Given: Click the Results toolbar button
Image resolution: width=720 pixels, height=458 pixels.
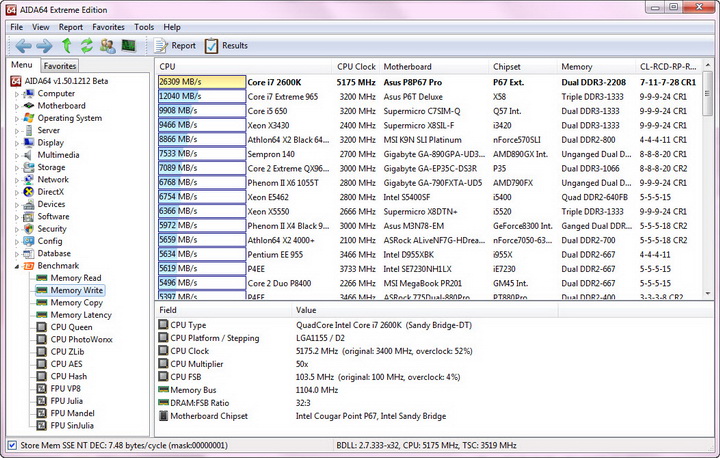Looking at the screenshot, I should (225, 45).
